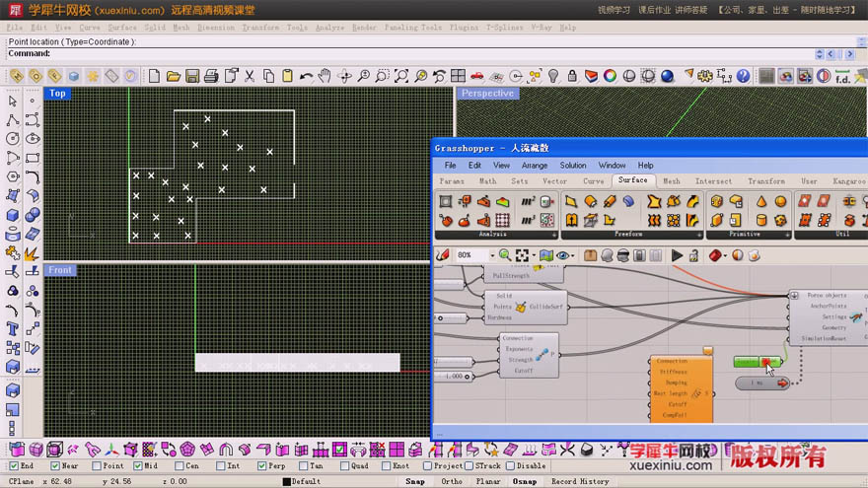Select the Text tool in left sidebar
Screen dimensions: 868x488
[13, 329]
